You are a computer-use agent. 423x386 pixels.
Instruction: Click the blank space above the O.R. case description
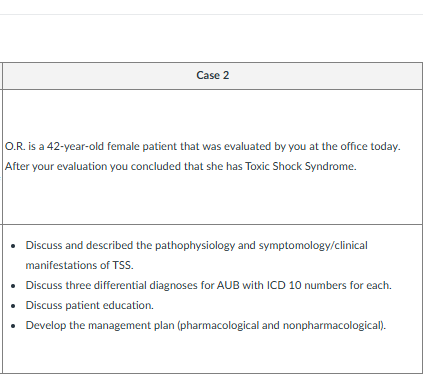tap(213, 114)
